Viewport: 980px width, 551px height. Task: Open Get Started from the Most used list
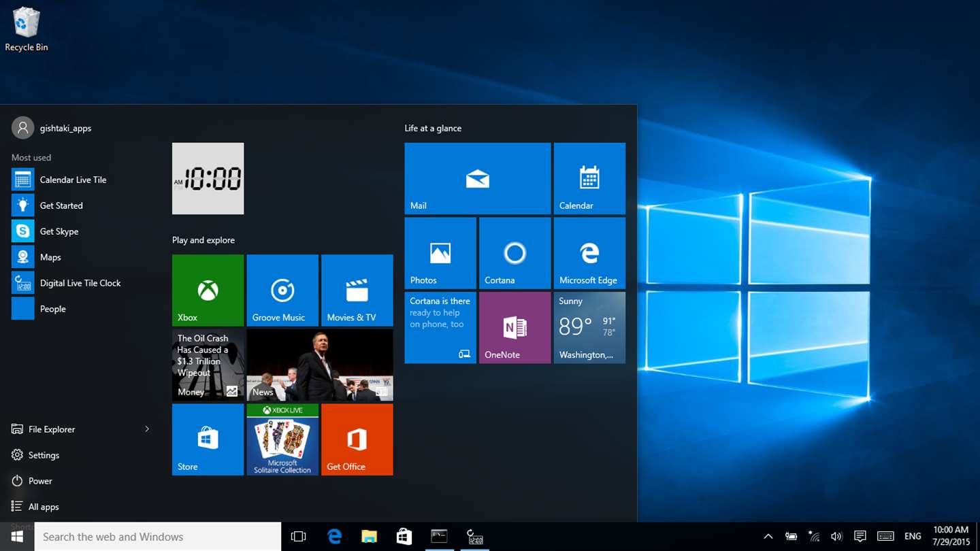[x=80, y=205]
